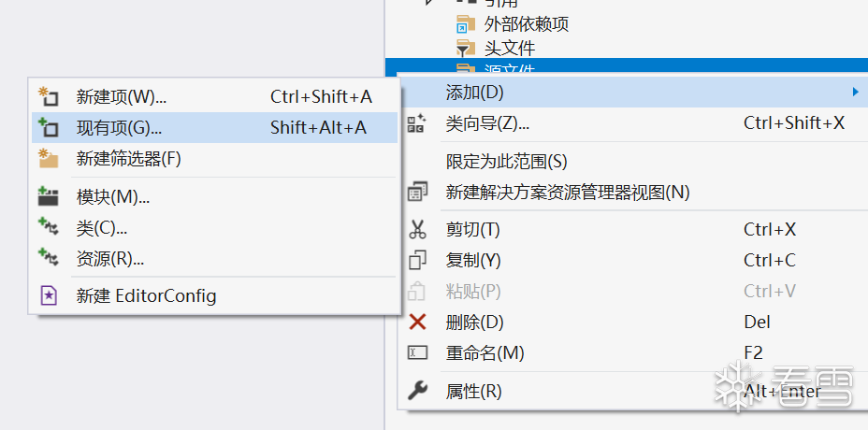Choose 现有项(G)... menu entry
This screenshot has height=430, width=868.
point(120,127)
